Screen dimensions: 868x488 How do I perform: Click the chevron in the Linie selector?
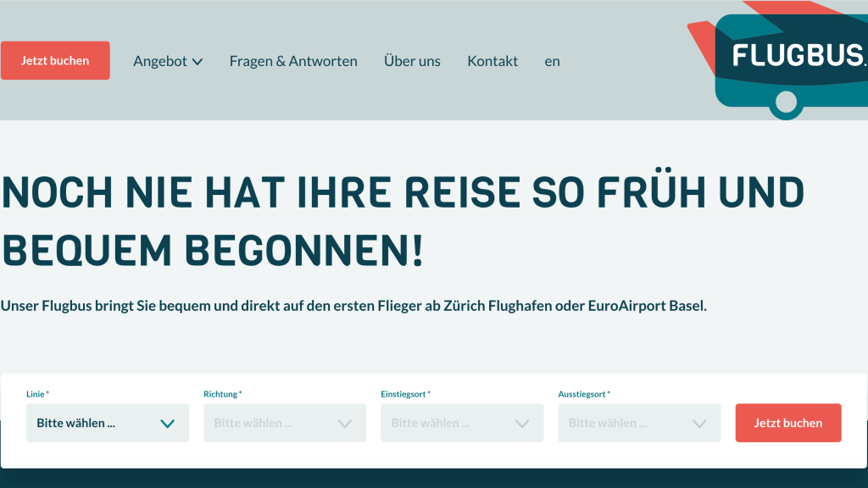tap(167, 424)
